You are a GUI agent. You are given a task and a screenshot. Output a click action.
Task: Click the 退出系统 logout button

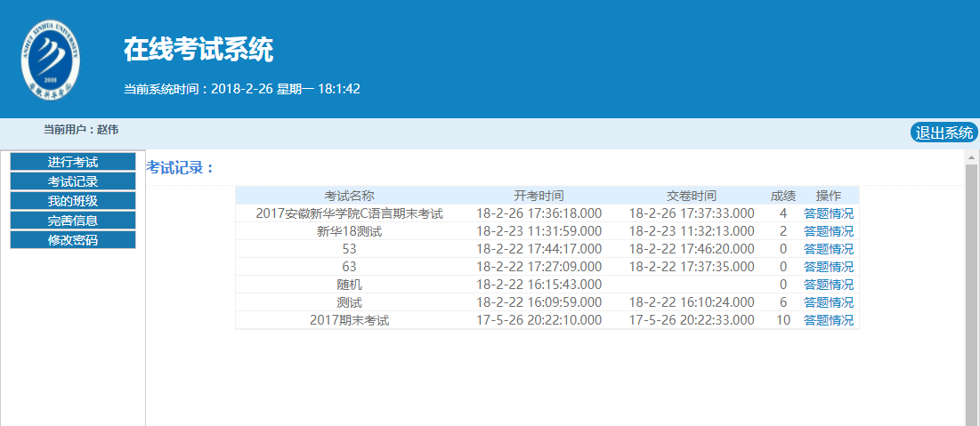pyautogui.click(x=944, y=133)
